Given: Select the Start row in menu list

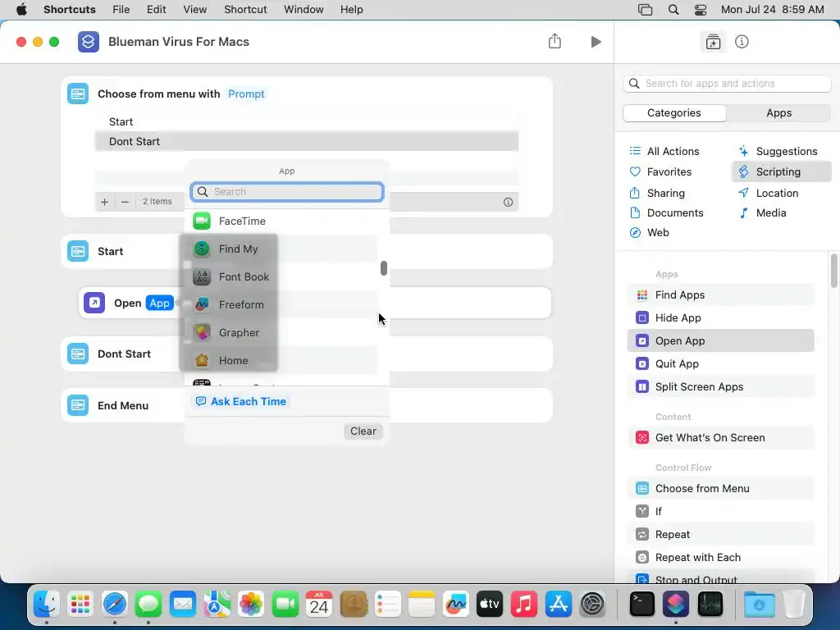Looking at the screenshot, I should pyautogui.click(x=307, y=121).
